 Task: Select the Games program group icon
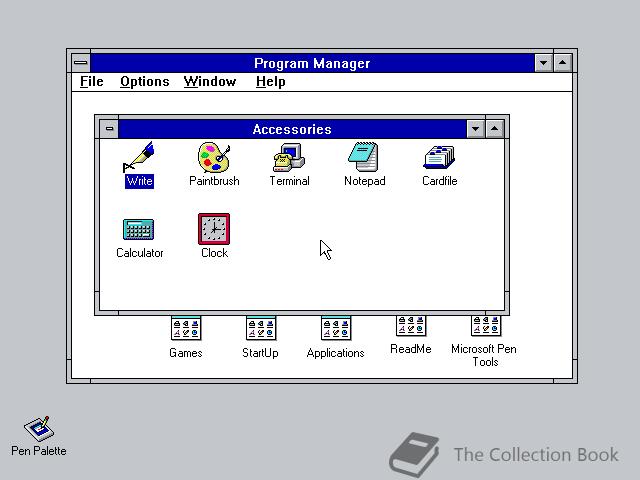186,328
